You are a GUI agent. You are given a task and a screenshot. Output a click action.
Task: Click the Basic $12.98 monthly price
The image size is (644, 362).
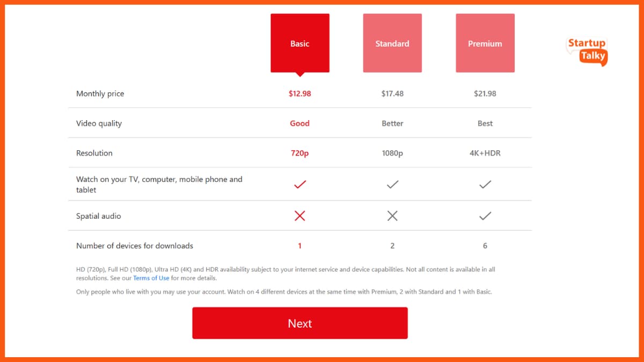pyautogui.click(x=300, y=93)
